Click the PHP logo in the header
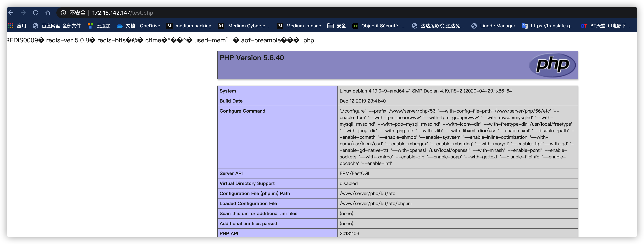Image resolution: width=644 pixels, height=244 pixels. 552,65
